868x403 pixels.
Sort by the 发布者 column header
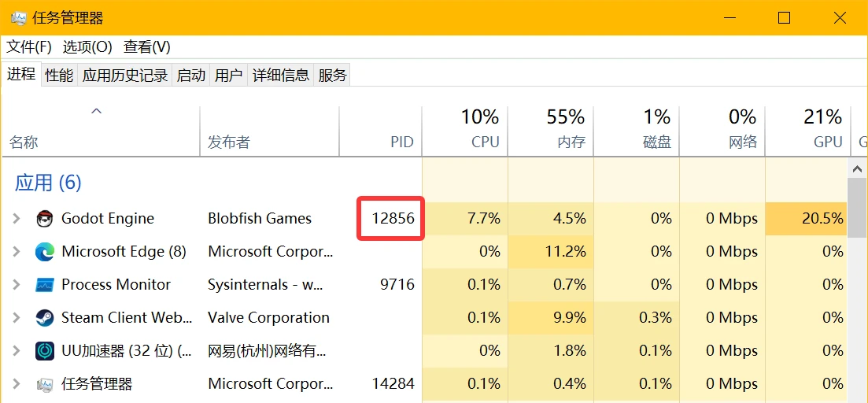[x=269, y=131]
